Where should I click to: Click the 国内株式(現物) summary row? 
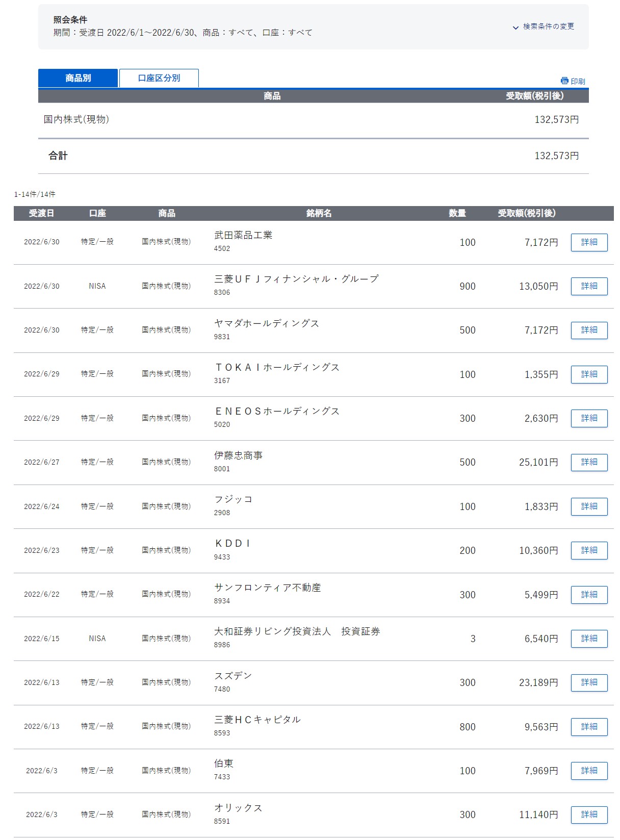coord(76,119)
